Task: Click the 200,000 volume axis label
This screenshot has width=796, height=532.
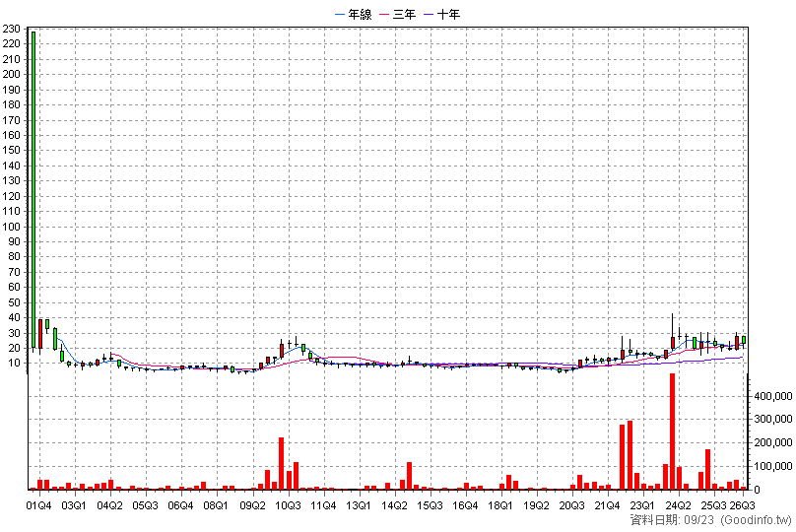Action: [x=773, y=442]
